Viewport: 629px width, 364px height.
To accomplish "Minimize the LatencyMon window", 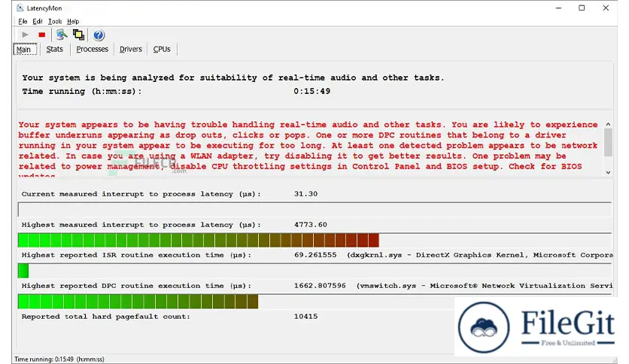I will (x=558, y=8).
